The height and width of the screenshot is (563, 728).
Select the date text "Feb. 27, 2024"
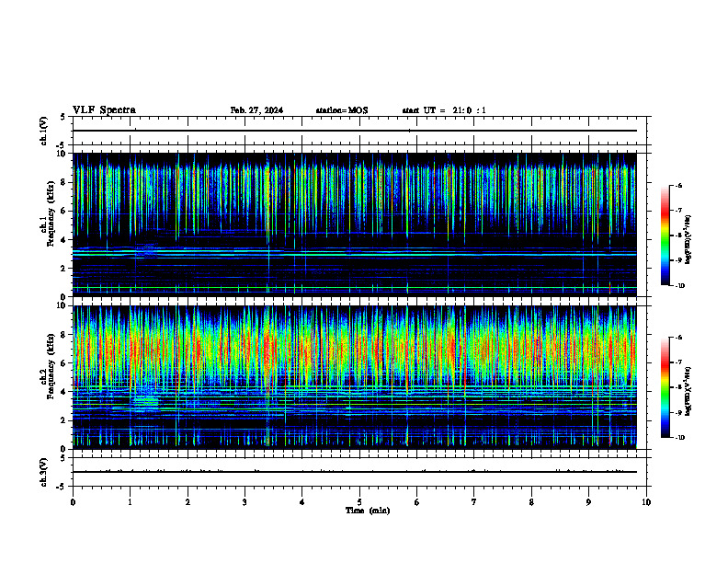point(256,110)
